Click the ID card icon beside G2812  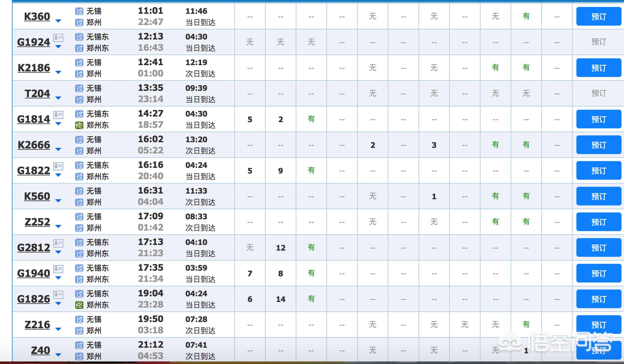click(x=58, y=243)
